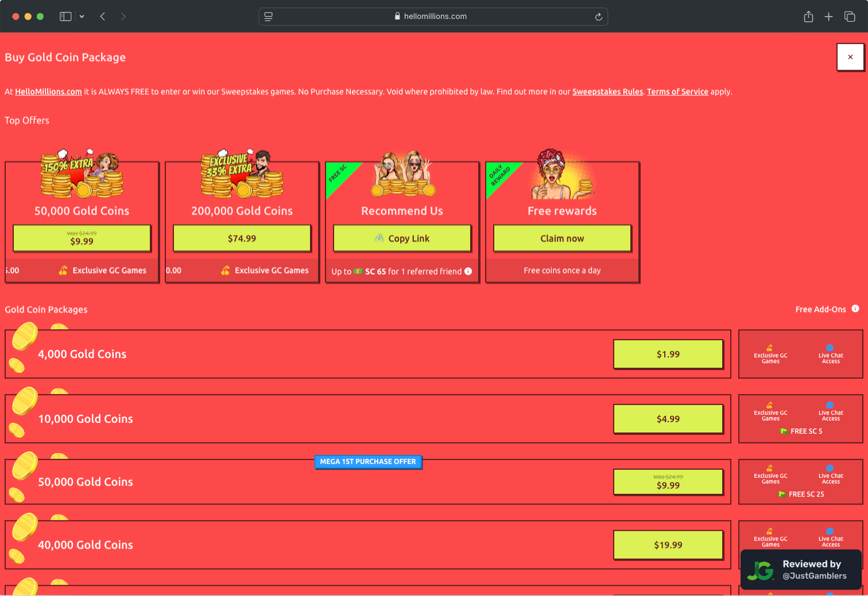The width and height of the screenshot is (868, 596).
Task: Open the Free Add-Ons info icon
Action: [x=855, y=309]
